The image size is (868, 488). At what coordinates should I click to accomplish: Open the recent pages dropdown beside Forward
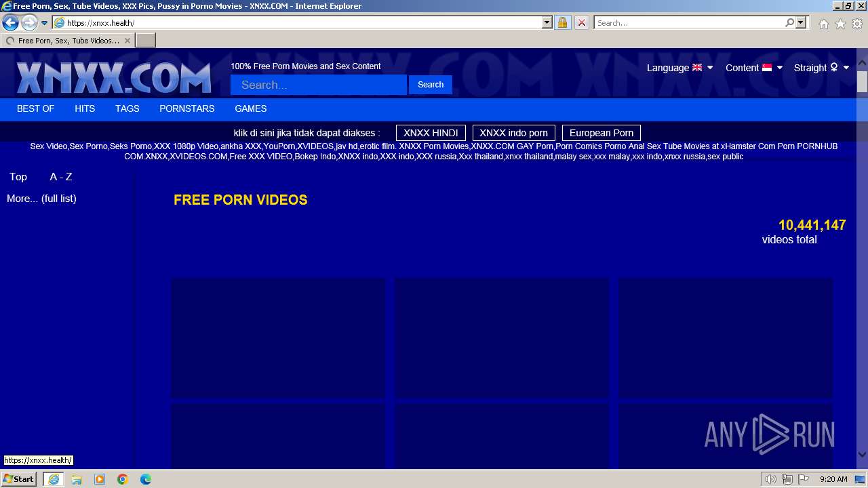click(44, 23)
